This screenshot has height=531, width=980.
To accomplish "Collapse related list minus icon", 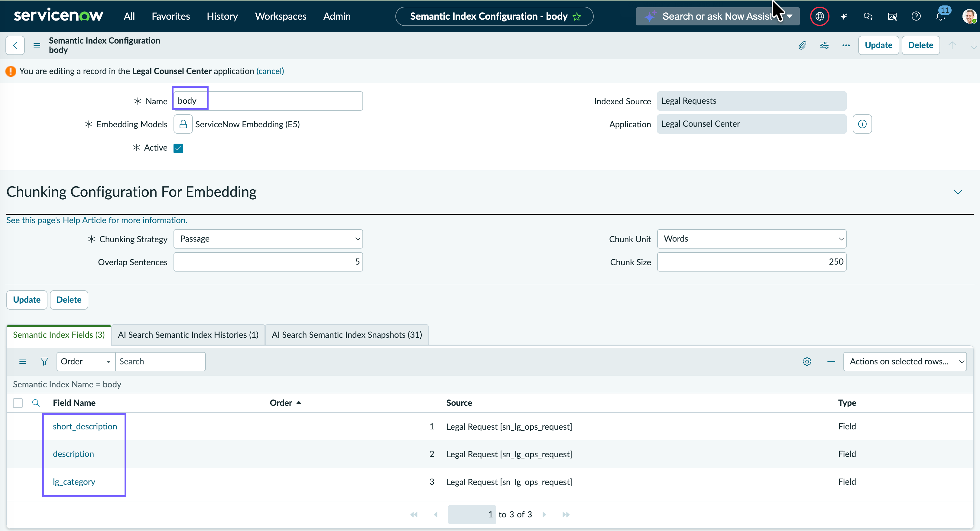I will coord(831,362).
